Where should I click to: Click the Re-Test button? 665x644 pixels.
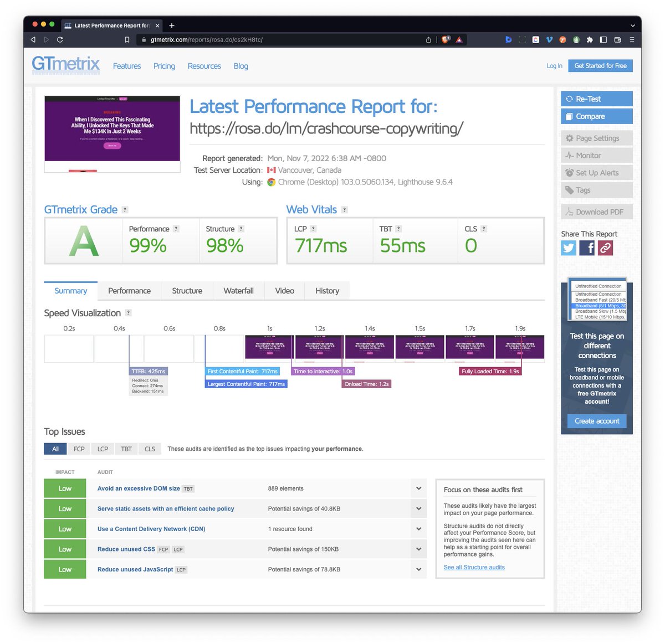point(597,99)
